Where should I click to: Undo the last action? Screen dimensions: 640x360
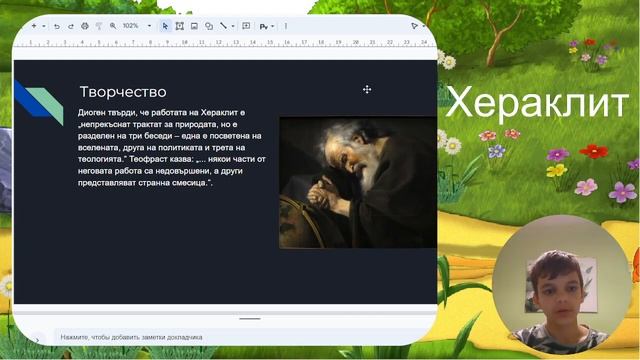pyautogui.click(x=57, y=26)
